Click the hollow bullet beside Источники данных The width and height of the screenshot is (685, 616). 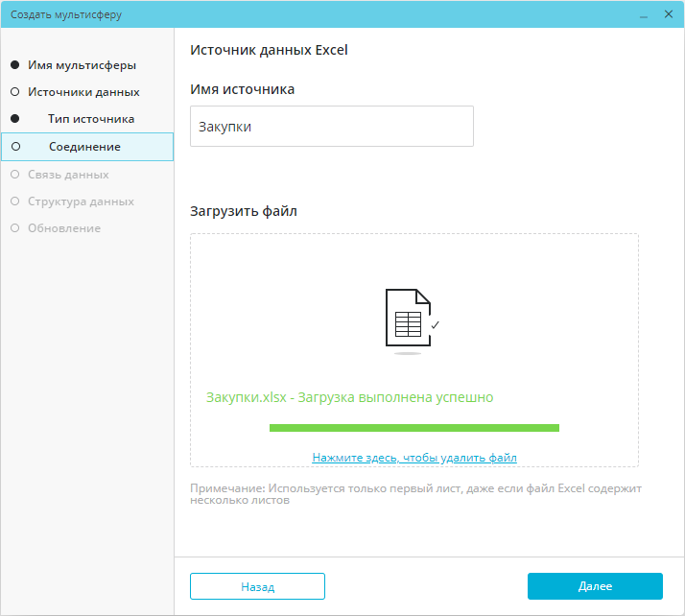click(14, 92)
